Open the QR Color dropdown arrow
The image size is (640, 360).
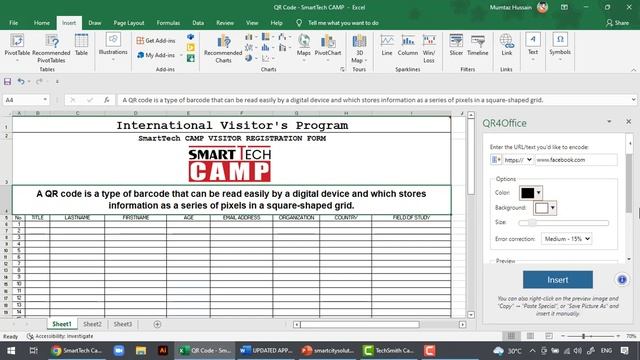(538, 193)
